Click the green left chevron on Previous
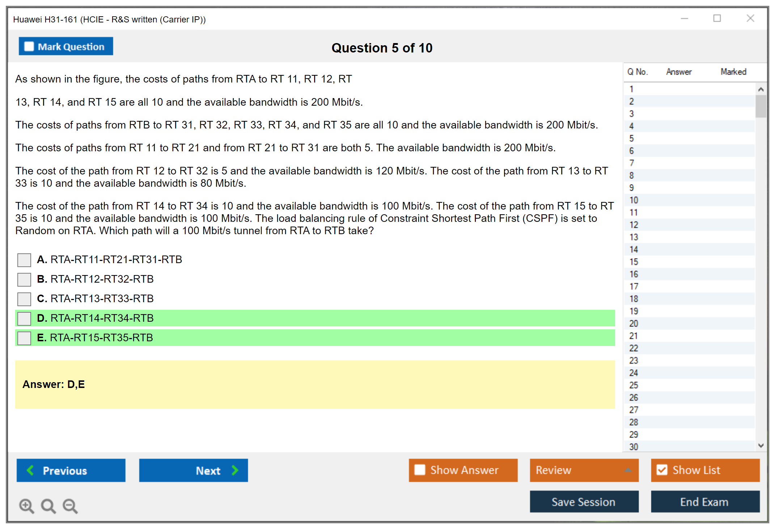Viewport: 778px width, 532px height. coord(30,470)
